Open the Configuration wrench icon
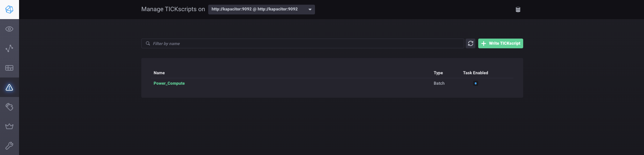This screenshot has width=644, height=155. pyautogui.click(x=9, y=146)
